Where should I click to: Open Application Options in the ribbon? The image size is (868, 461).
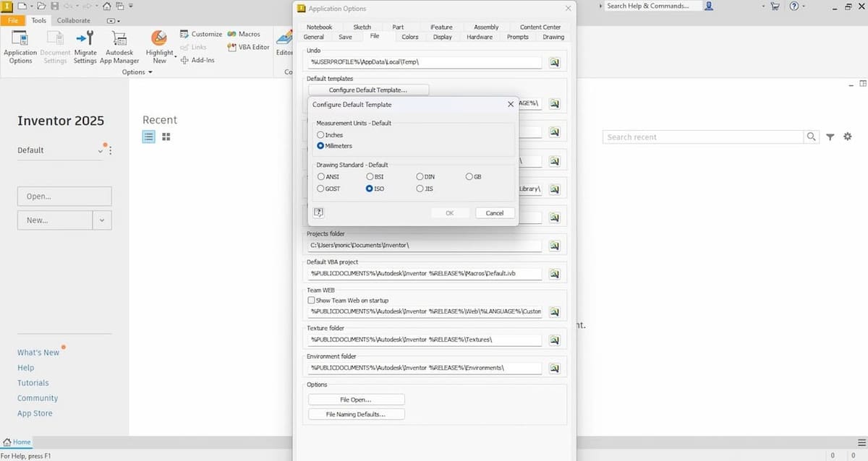coord(20,47)
